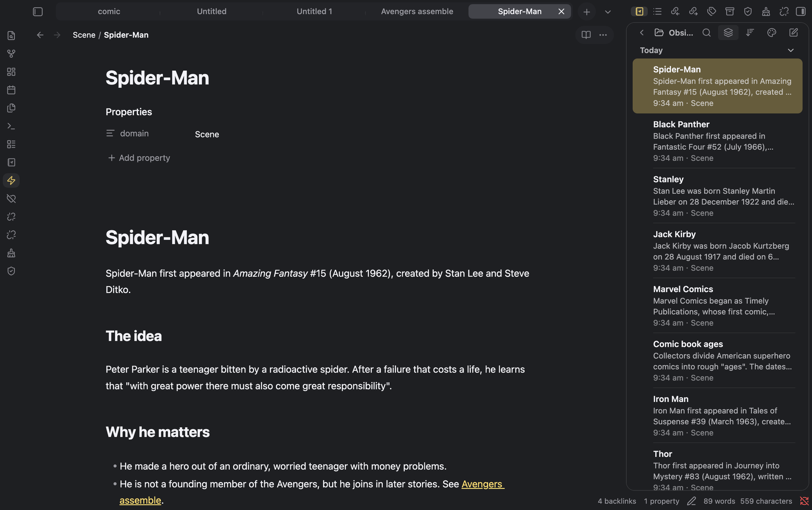The image size is (812, 510).
Task: Click the 4 backlinks status item
Action: [x=617, y=501]
